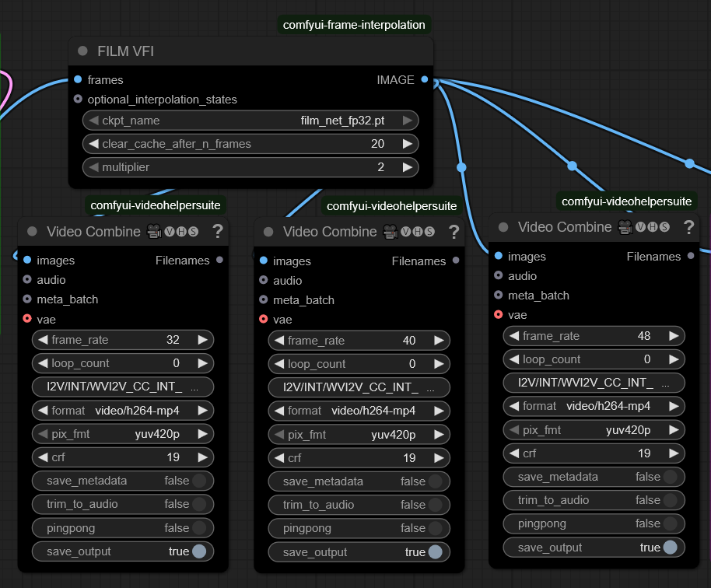Increase clear_cache_after_n_frames with right arrow
Image resolution: width=711 pixels, height=588 pixels.
tap(407, 144)
